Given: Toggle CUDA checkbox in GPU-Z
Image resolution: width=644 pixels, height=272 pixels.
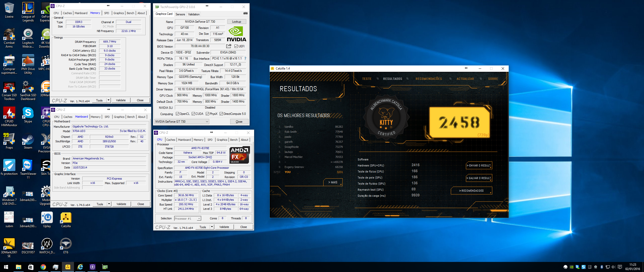Looking at the screenshot, I should pos(193,114).
